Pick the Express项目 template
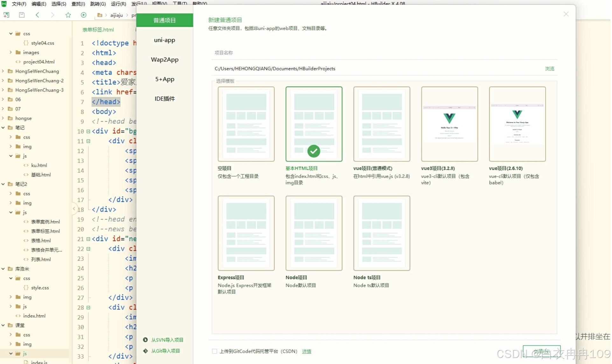 click(x=246, y=233)
